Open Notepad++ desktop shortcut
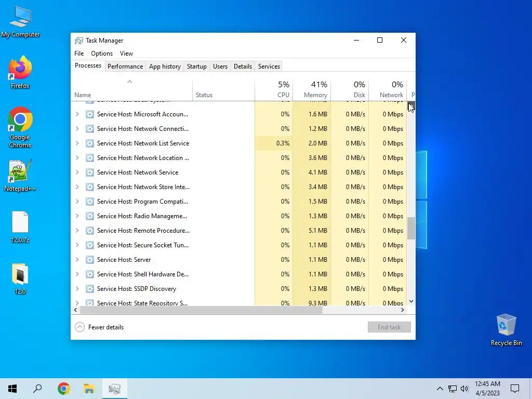This screenshot has height=399, width=532. click(x=20, y=176)
